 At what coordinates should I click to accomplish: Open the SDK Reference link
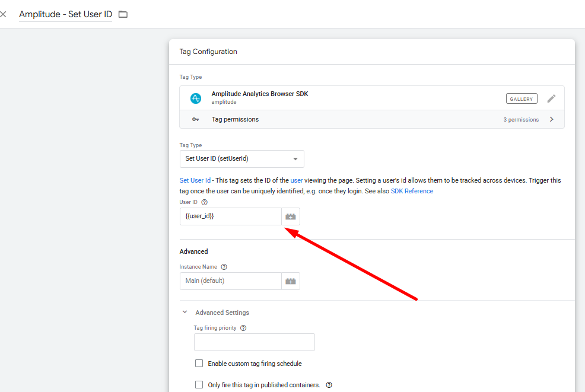(412, 191)
